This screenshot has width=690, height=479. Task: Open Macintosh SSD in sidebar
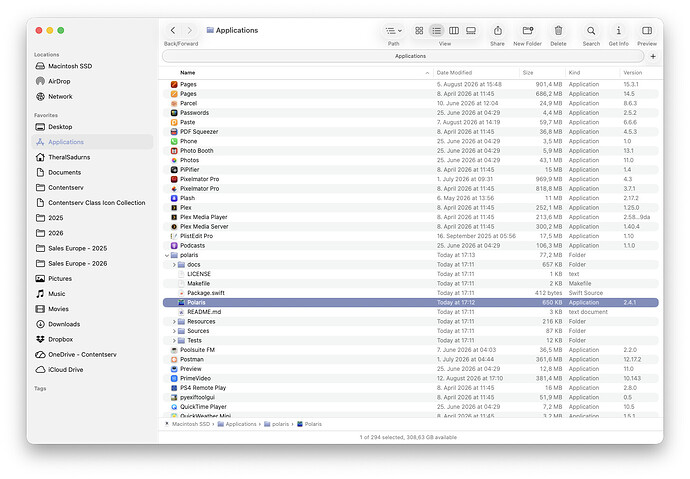click(92, 66)
